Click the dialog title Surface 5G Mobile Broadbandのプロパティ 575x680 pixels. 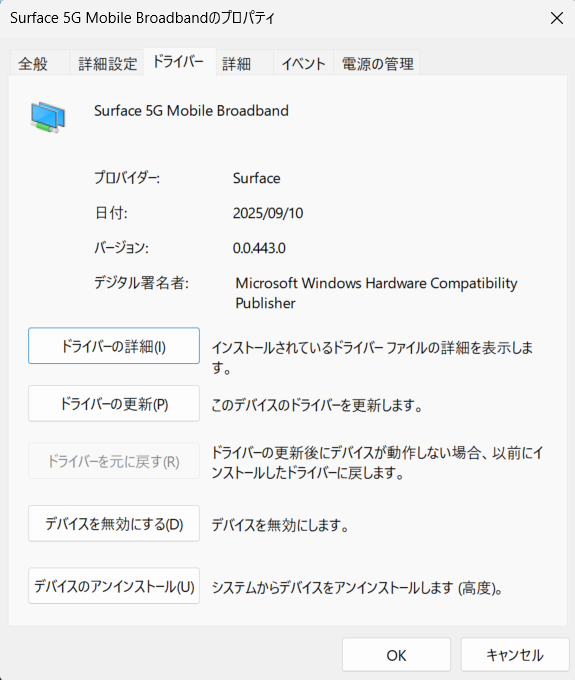(x=142, y=18)
